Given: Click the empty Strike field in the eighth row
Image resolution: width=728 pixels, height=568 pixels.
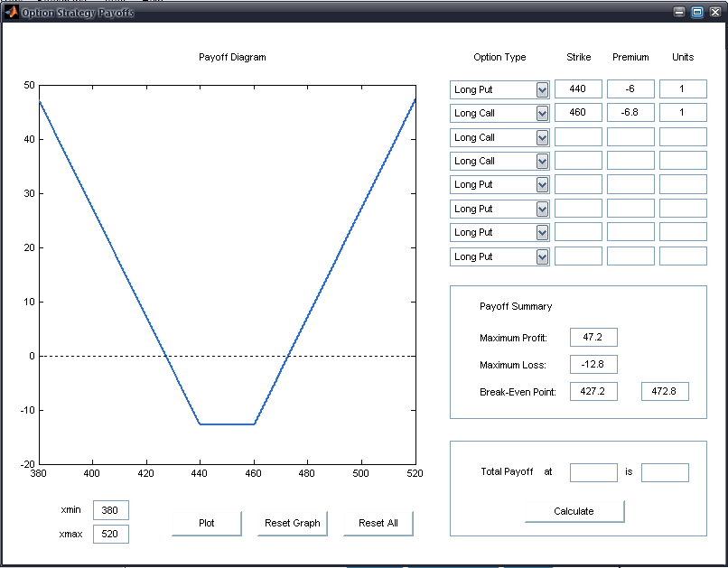Looking at the screenshot, I should pyautogui.click(x=578, y=256).
